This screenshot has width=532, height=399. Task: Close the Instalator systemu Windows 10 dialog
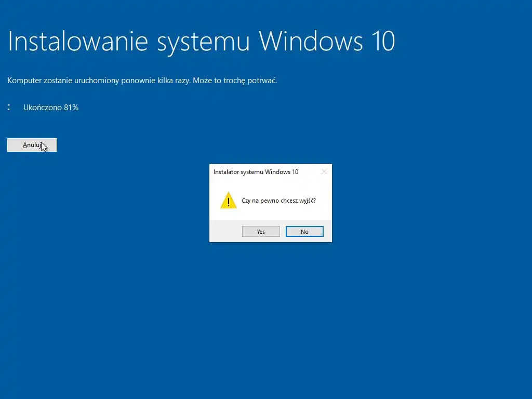pyautogui.click(x=324, y=171)
